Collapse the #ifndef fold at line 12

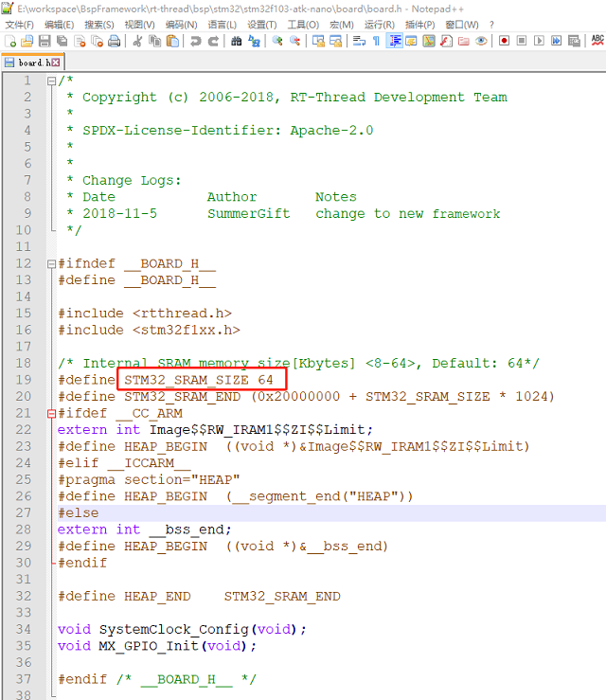pyautogui.click(x=51, y=264)
